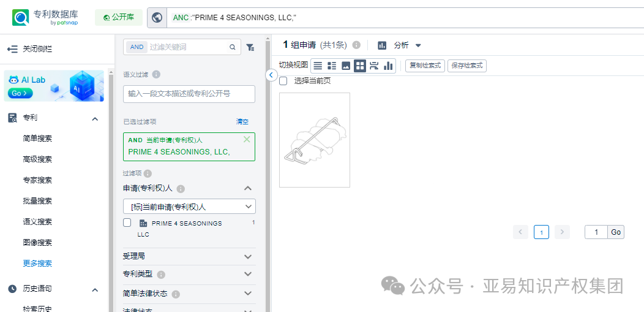This screenshot has height=312, width=644.
Task: Select page 1 in pagination
Action: pos(541,232)
